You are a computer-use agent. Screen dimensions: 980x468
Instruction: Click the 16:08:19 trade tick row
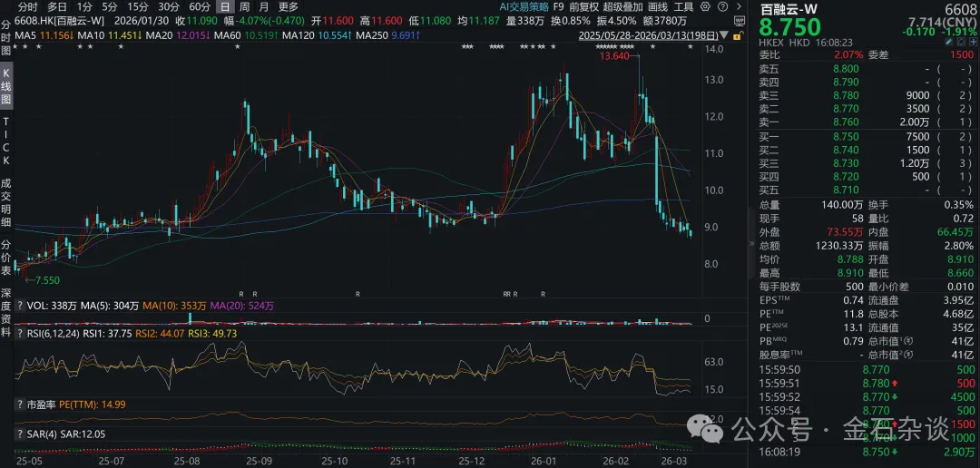point(866,452)
